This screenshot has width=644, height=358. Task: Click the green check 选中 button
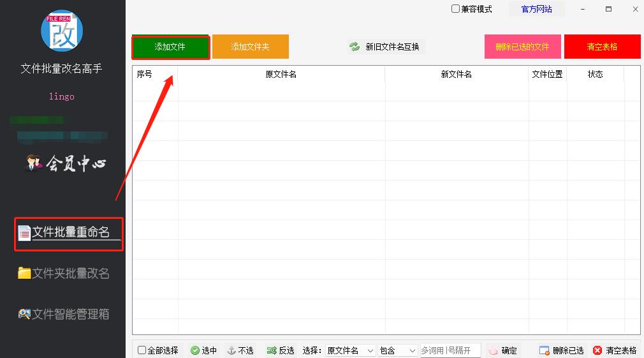point(203,350)
